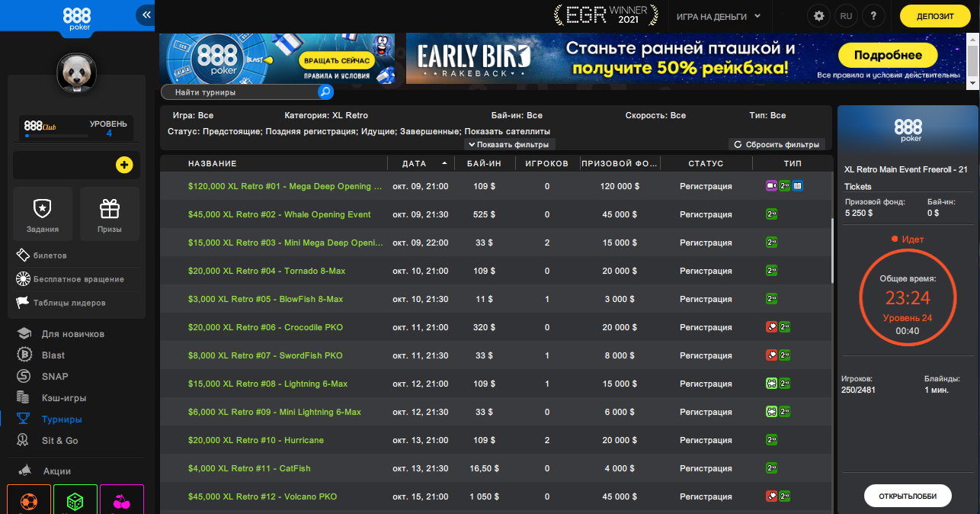Image resolution: width=980 pixels, height=514 pixels.
Task: Open the Blast games section
Action: pos(53,355)
